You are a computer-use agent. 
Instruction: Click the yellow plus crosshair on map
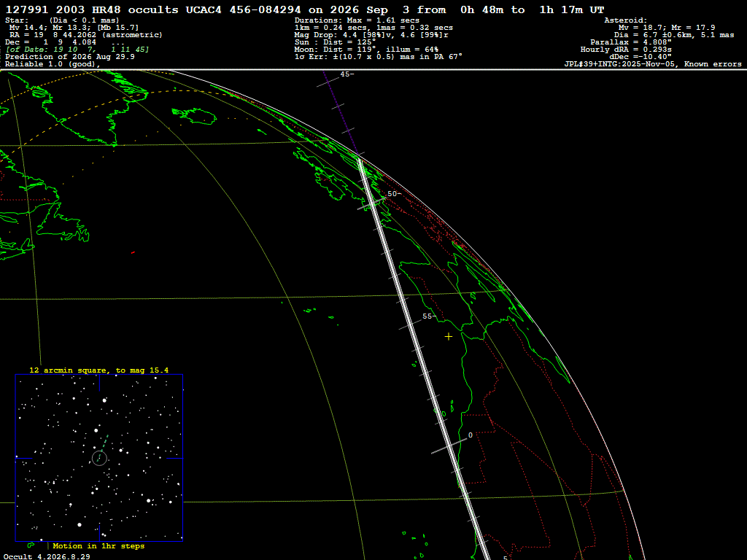click(x=449, y=337)
